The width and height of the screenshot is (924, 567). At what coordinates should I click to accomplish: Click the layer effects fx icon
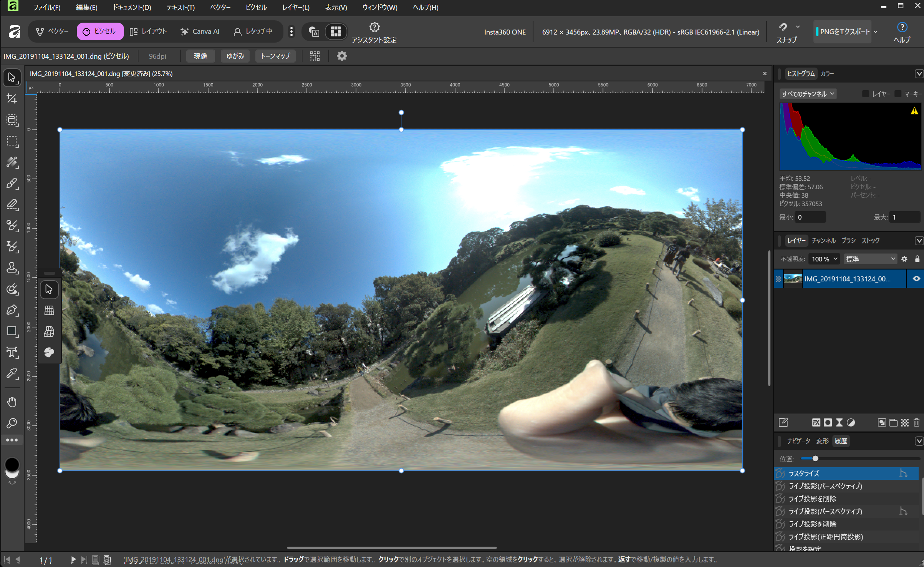click(x=816, y=423)
